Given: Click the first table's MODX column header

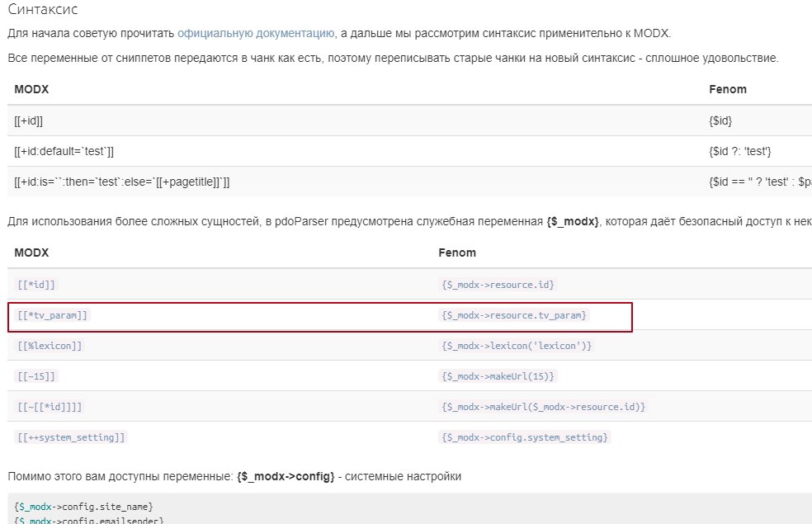Looking at the screenshot, I should 31,89.
